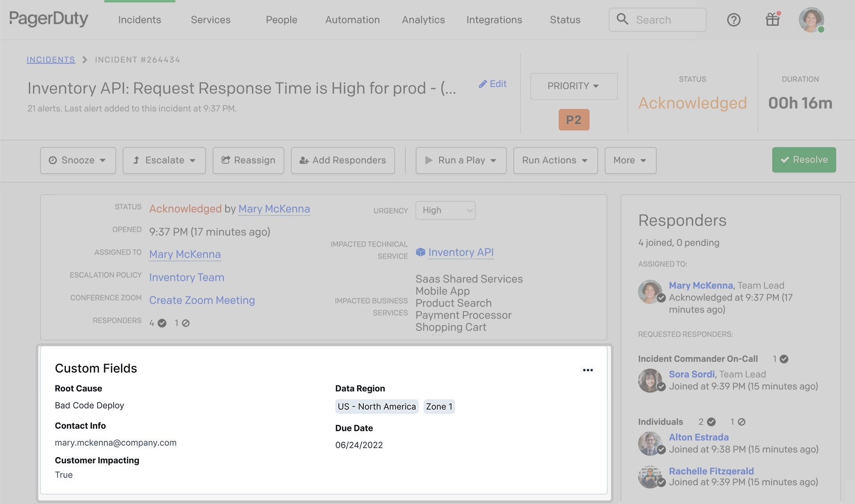Click the Mobile App business service

tap(443, 291)
